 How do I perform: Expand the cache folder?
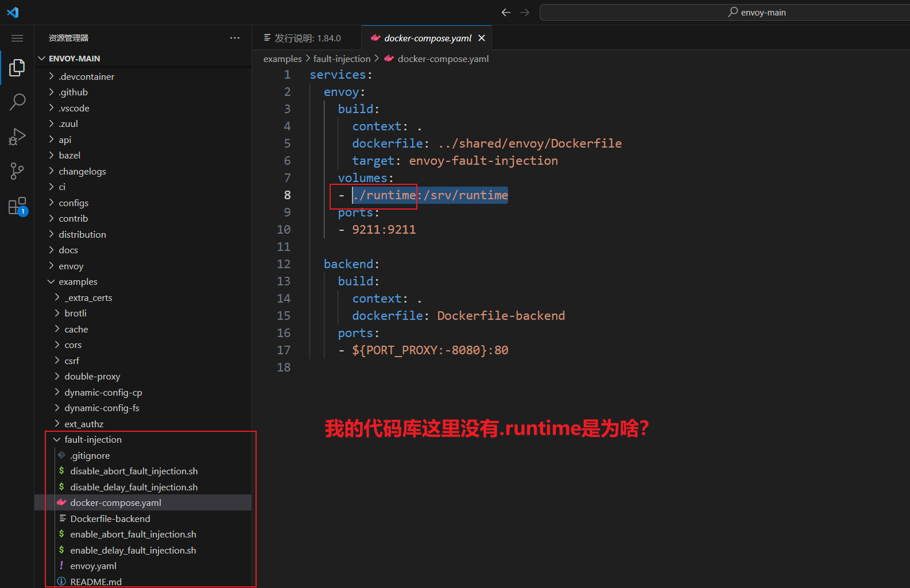(143, 329)
